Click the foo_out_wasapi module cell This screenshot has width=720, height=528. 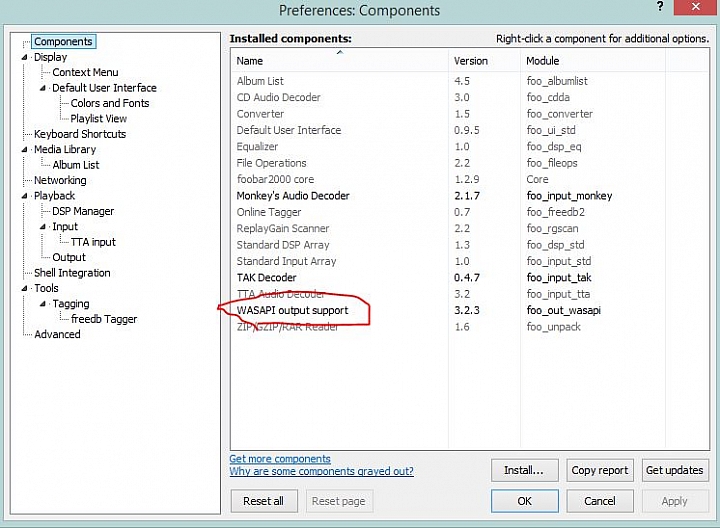563,311
